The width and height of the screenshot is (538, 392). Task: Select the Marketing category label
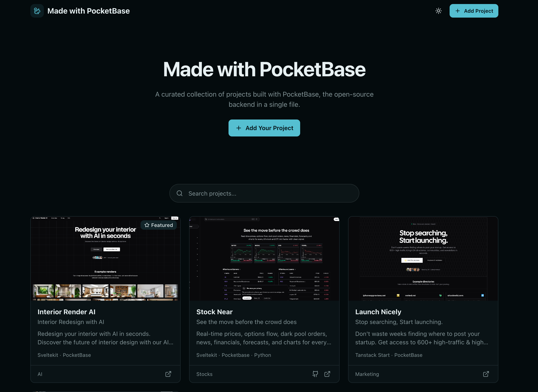367,374
